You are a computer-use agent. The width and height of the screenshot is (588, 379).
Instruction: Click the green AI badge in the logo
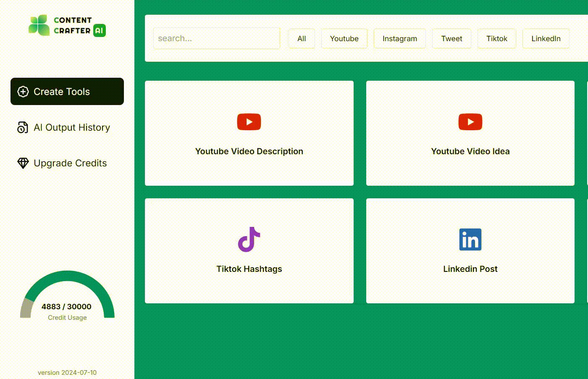tap(100, 30)
